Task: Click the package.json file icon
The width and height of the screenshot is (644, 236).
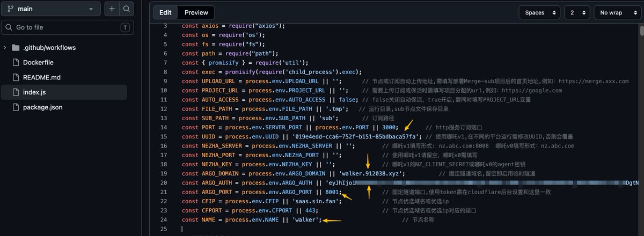Action: coord(16,107)
